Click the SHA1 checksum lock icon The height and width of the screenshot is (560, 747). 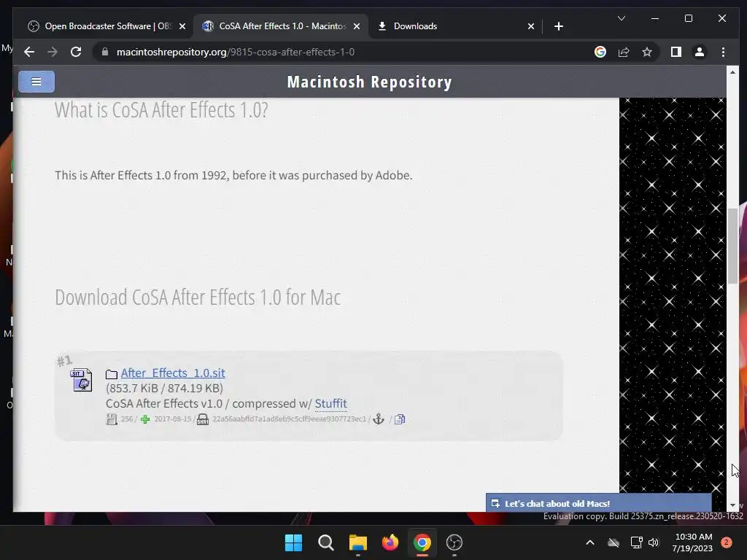(203, 419)
